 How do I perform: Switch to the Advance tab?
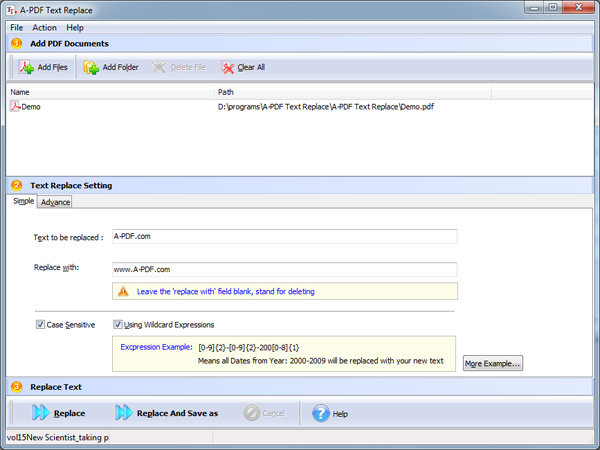point(55,202)
